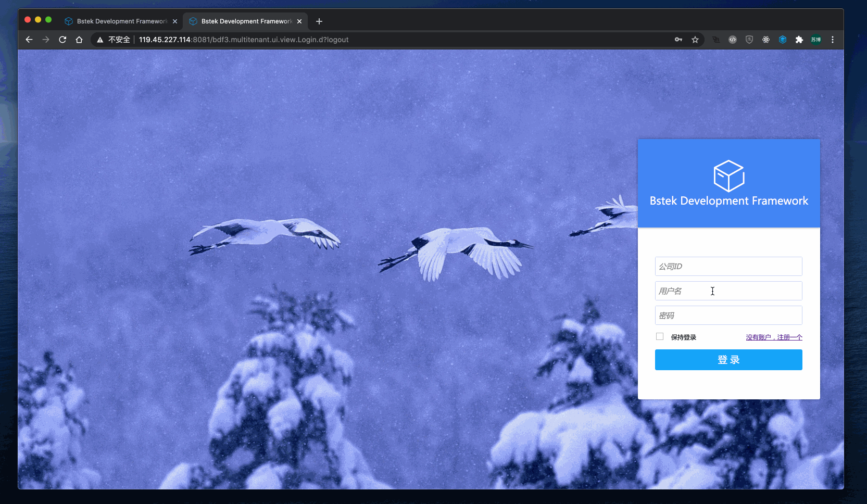Bookmark this page with the star
This screenshot has height=504, width=867.
click(x=695, y=40)
